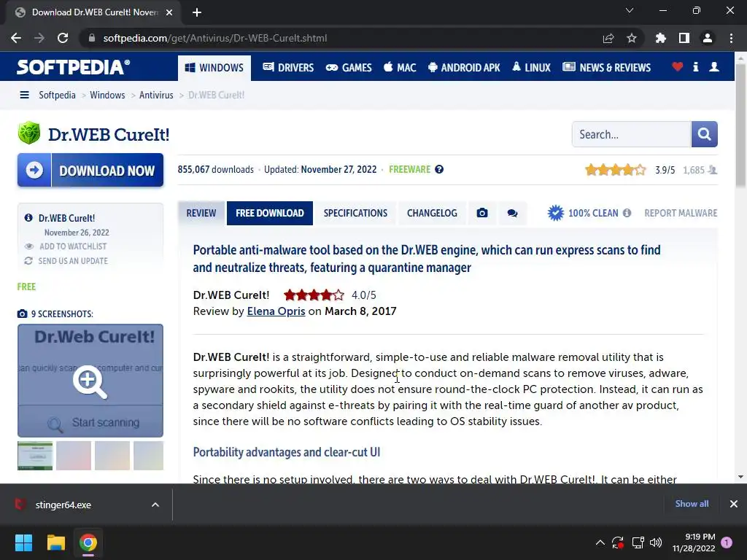Viewport: 747px width, 560px height.
Task: Rate using the yellow star rating
Action: (616, 169)
